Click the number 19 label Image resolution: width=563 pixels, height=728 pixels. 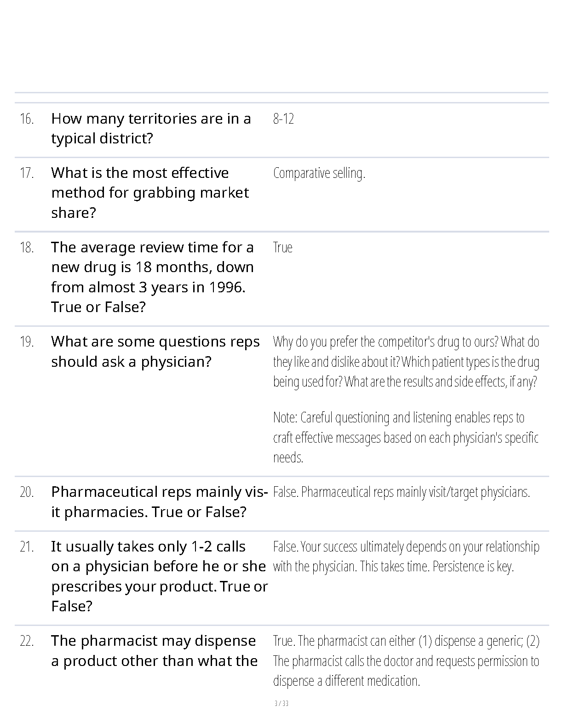(x=27, y=342)
